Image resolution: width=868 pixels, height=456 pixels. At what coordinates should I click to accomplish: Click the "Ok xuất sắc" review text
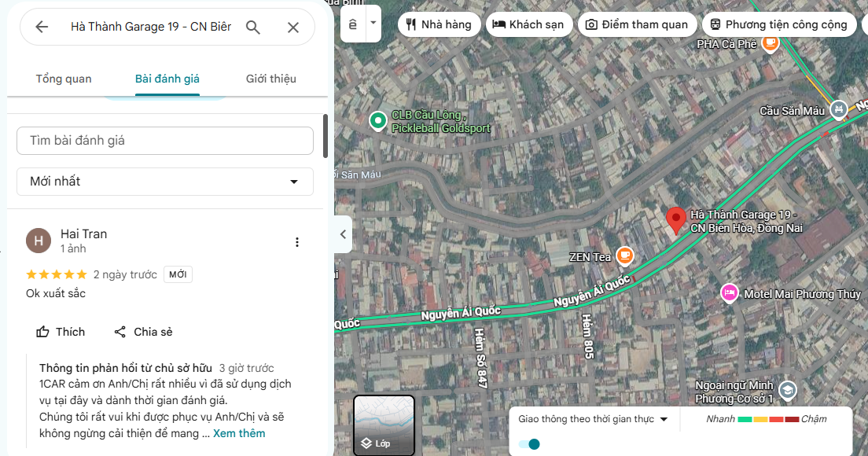click(x=56, y=293)
